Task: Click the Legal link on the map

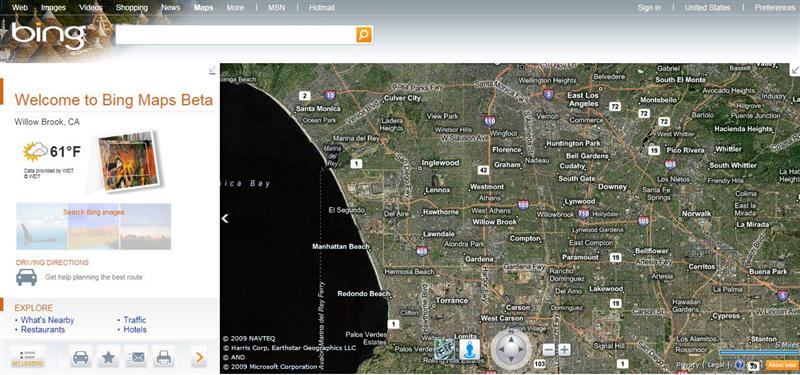Action: (x=716, y=365)
